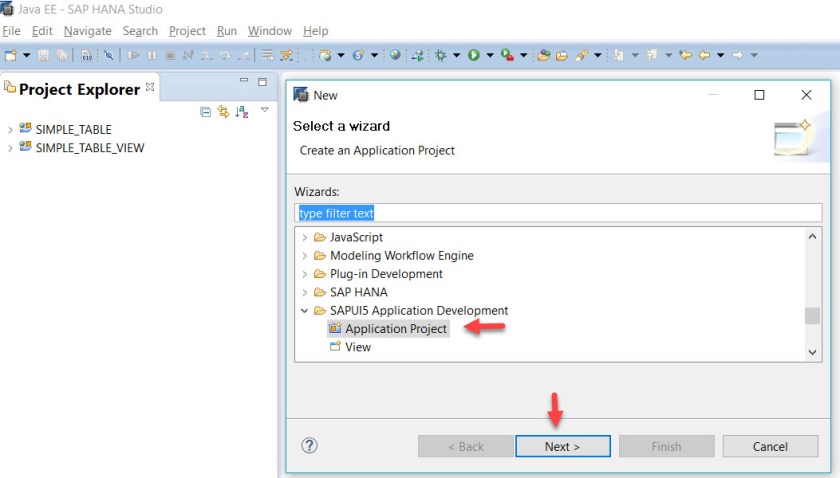Viewport: 840px width, 478px height.
Task: Open the Navigate menu
Action: 87,31
